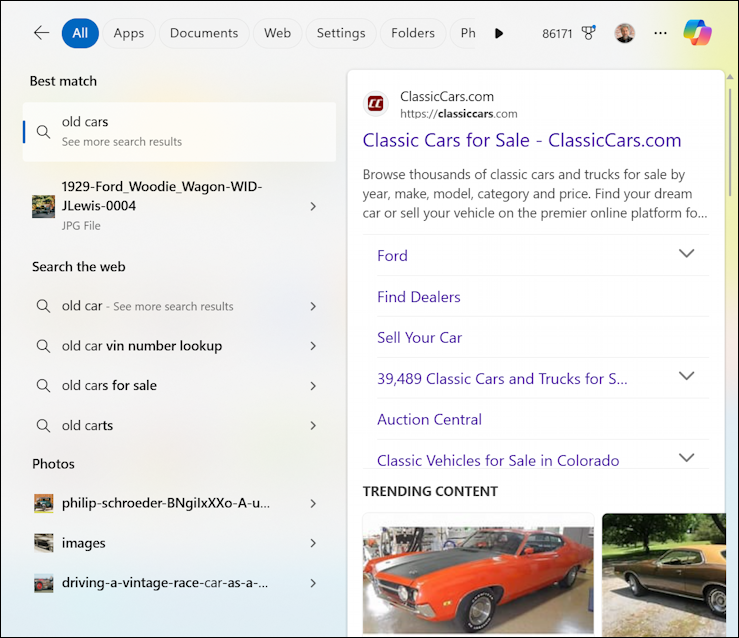Click magnifier icon beside 'old carts'
Image resolution: width=739 pixels, height=638 pixels.
click(43, 425)
